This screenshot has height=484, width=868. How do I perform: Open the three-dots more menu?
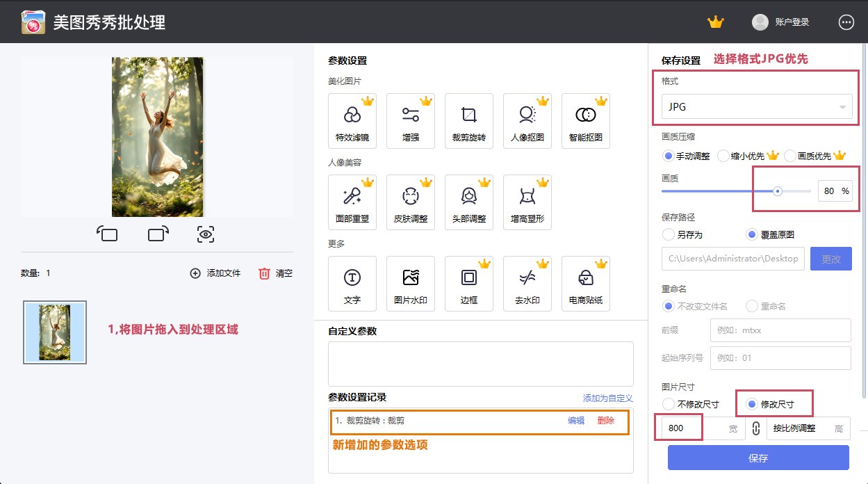(x=846, y=22)
